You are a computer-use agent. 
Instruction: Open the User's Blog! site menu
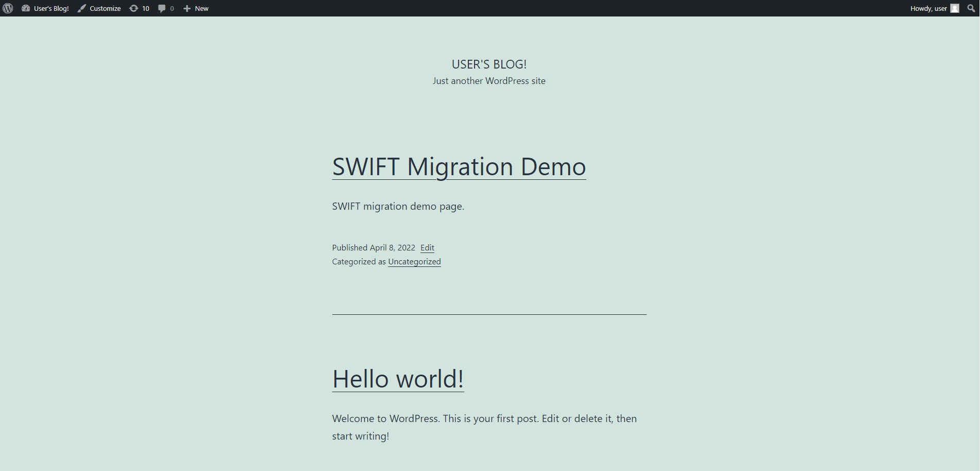45,8
